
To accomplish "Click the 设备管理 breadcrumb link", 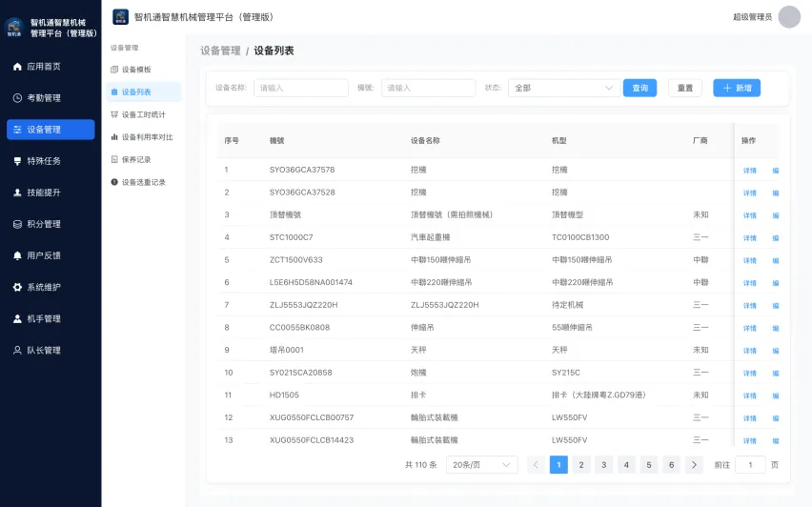I will 220,51.
